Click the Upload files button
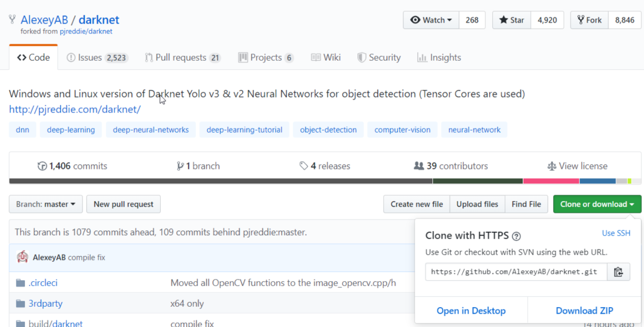Viewport: 644px width, 327px height. tap(477, 204)
